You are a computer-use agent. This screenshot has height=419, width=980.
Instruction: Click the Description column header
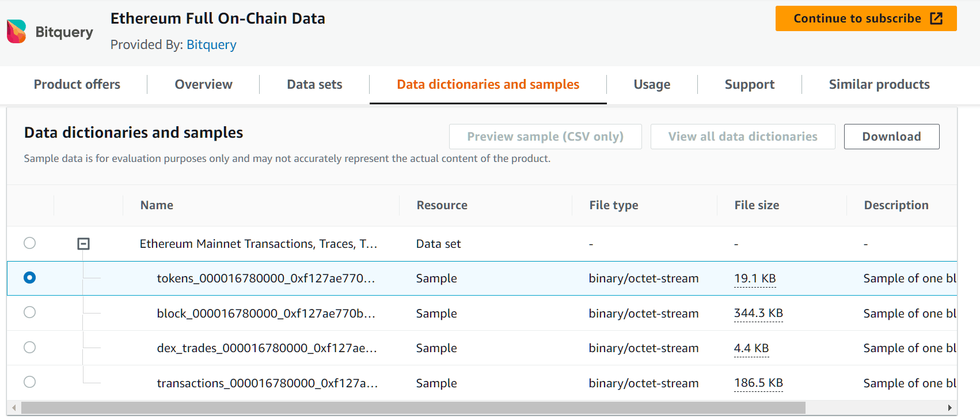[x=897, y=205]
